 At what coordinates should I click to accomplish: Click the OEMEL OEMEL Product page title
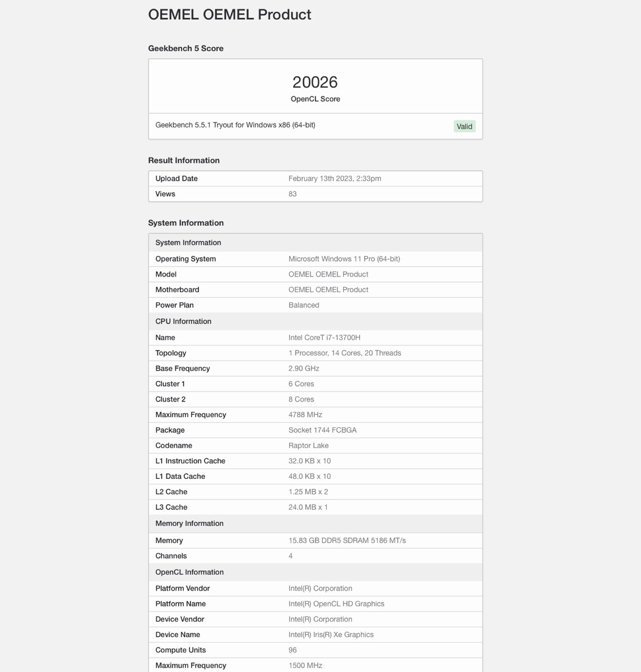pyautogui.click(x=229, y=15)
